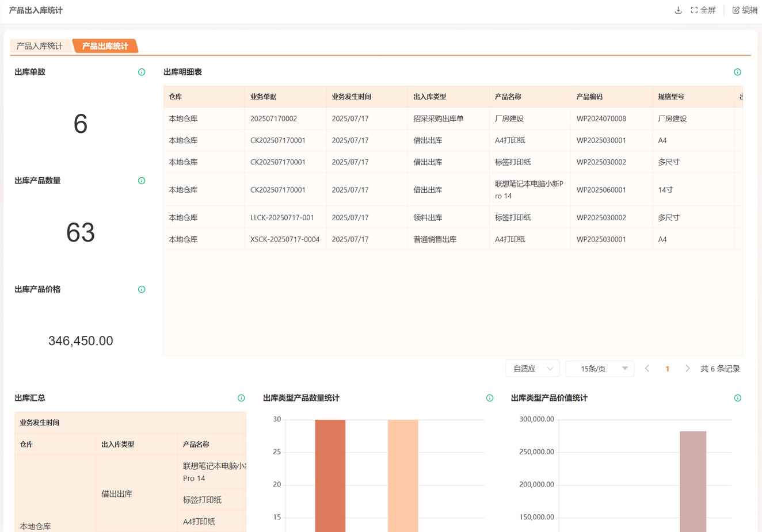762x532 pixels.
Task: Click page number 1 in pagination
Action: pyautogui.click(x=667, y=369)
